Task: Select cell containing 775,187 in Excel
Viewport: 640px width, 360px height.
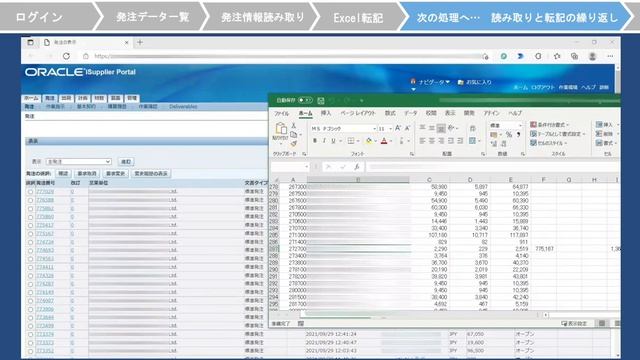Action: tap(544, 249)
